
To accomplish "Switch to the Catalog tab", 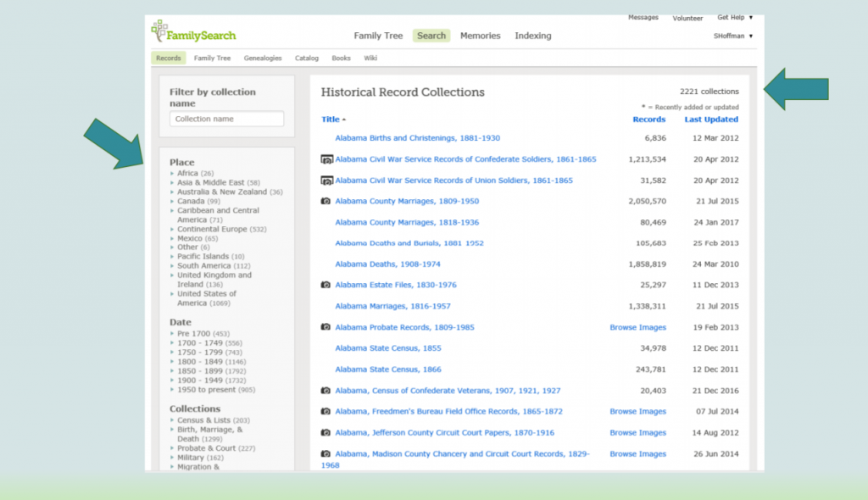I will 307,58.
